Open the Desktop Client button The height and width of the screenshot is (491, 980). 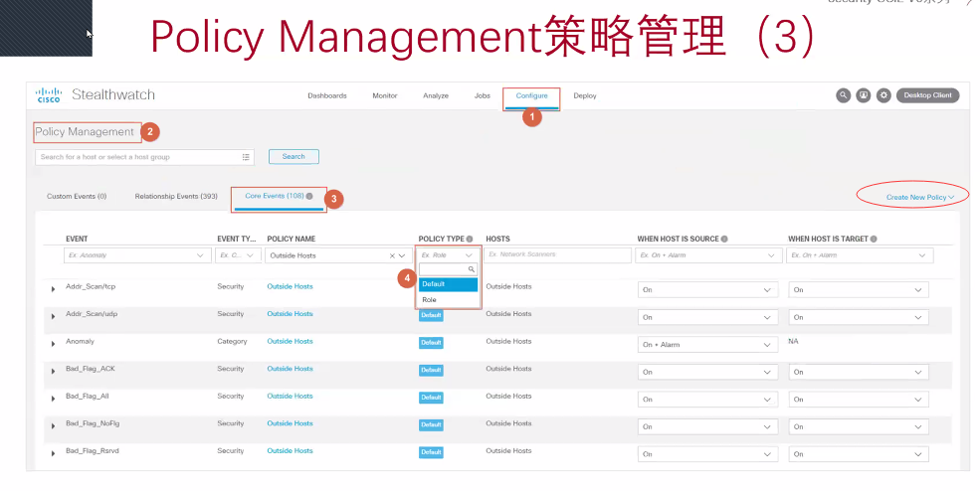927,95
